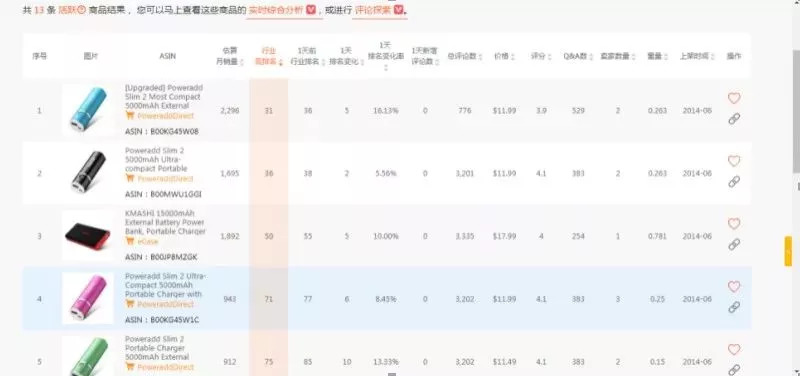Sort by 重量 column header
800x376 pixels.
(x=658, y=57)
